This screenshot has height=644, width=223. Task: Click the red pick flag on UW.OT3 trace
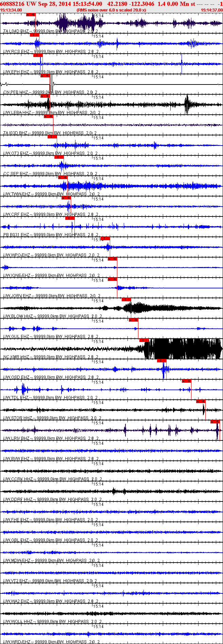tap(52, 137)
